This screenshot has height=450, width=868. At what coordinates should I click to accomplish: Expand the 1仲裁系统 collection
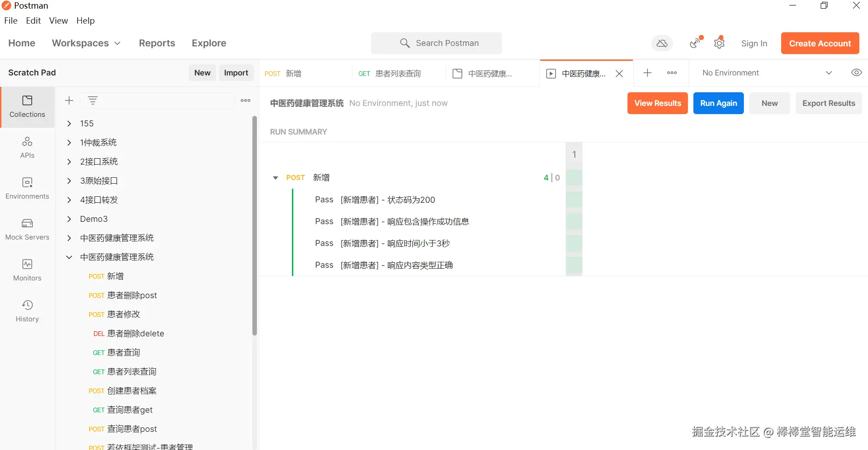point(69,143)
